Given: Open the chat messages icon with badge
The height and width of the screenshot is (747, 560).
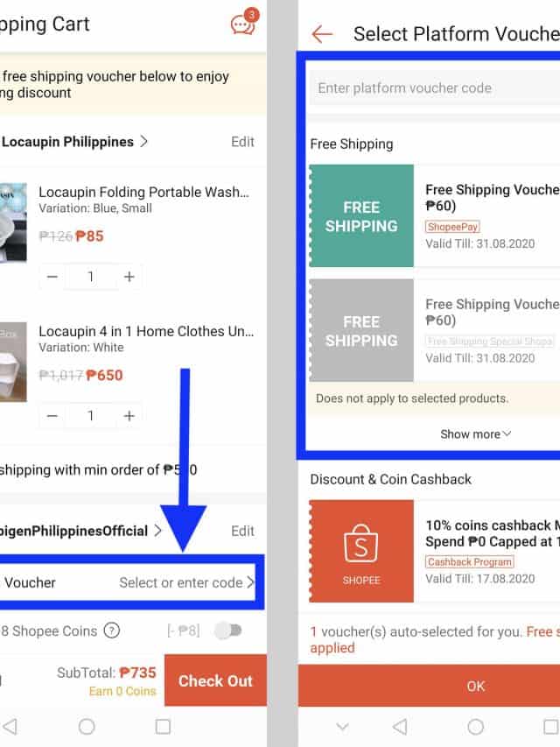Looking at the screenshot, I should 245,22.
